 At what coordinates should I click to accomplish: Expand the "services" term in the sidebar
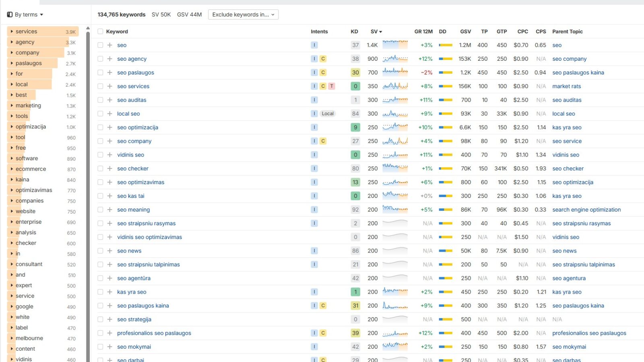tap(11, 31)
